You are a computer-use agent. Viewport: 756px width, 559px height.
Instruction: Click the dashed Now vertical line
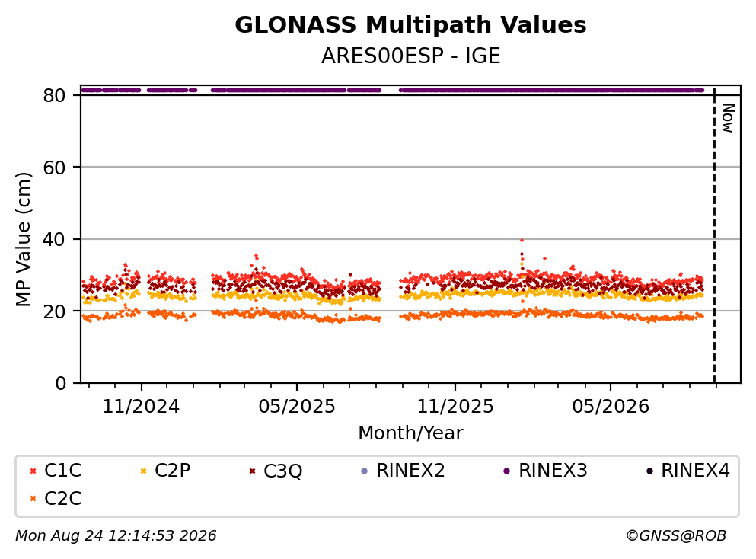tap(715, 235)
